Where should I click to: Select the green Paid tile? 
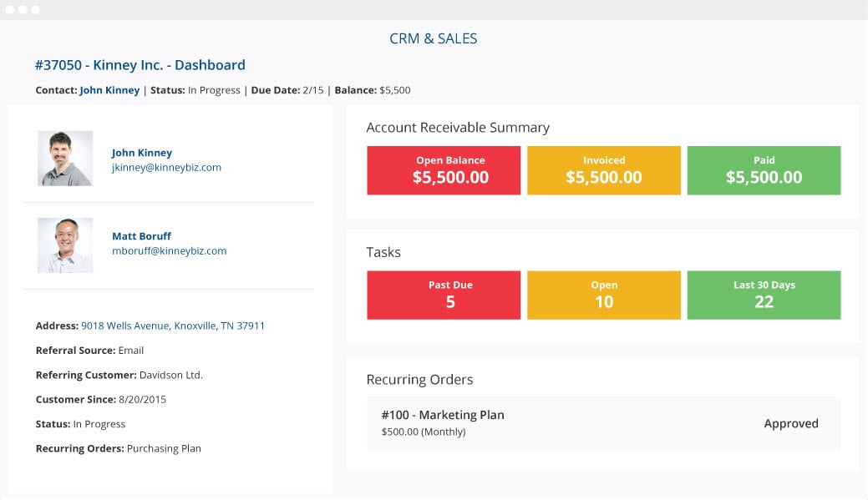[764, 170]
